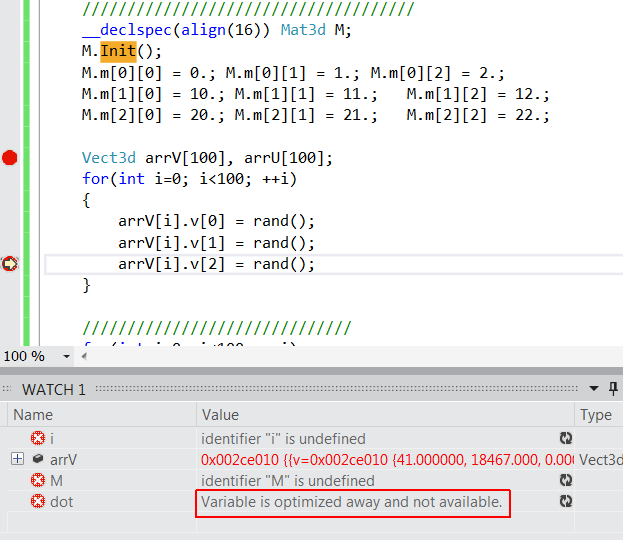
Task: Click error icon next to dot variable
Action: [x=38, y=502]
